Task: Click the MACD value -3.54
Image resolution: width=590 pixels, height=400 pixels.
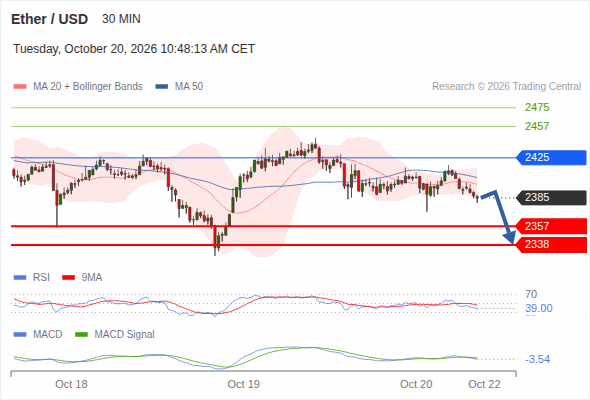Action: [538, 359]
